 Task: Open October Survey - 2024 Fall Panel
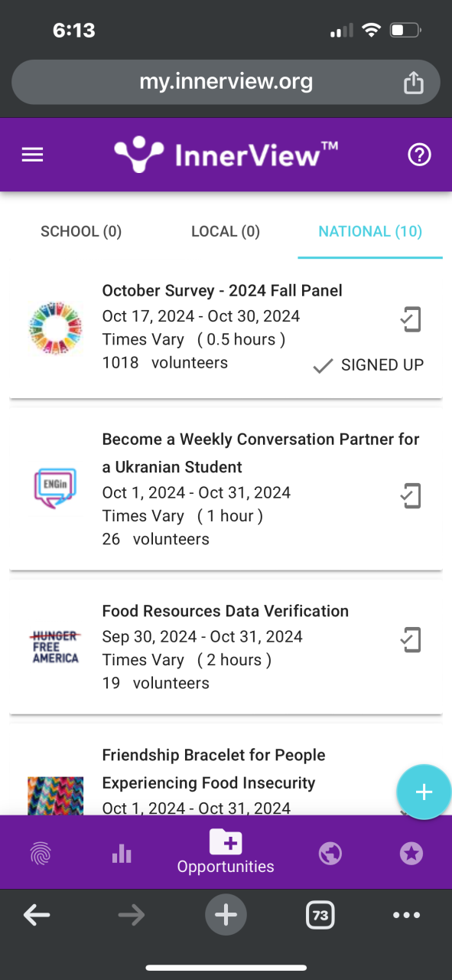pyautogui.click(x=223, y=290)
